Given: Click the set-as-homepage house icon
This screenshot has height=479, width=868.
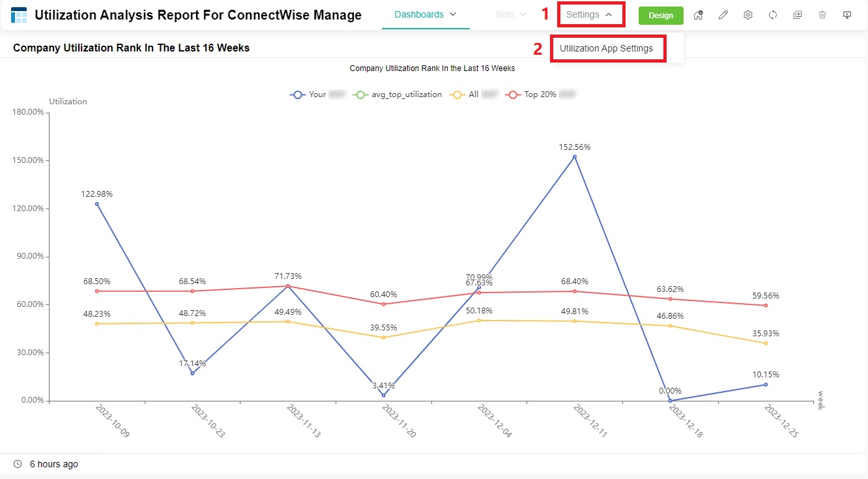Looking at the screenshot, I should (x=698, y=15).
